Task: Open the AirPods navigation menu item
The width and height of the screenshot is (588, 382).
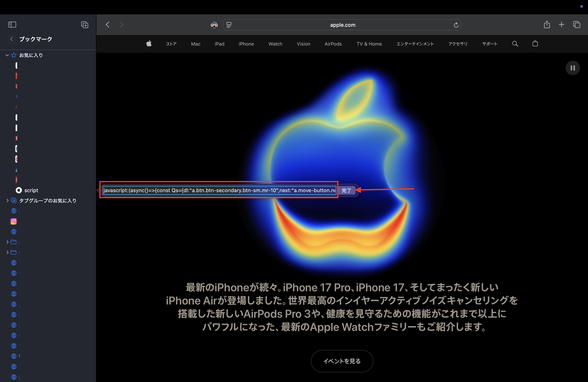Action: click(333, 44)
